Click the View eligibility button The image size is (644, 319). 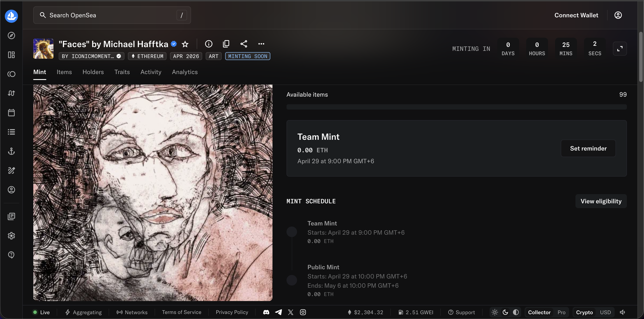[x=601, y=201]
